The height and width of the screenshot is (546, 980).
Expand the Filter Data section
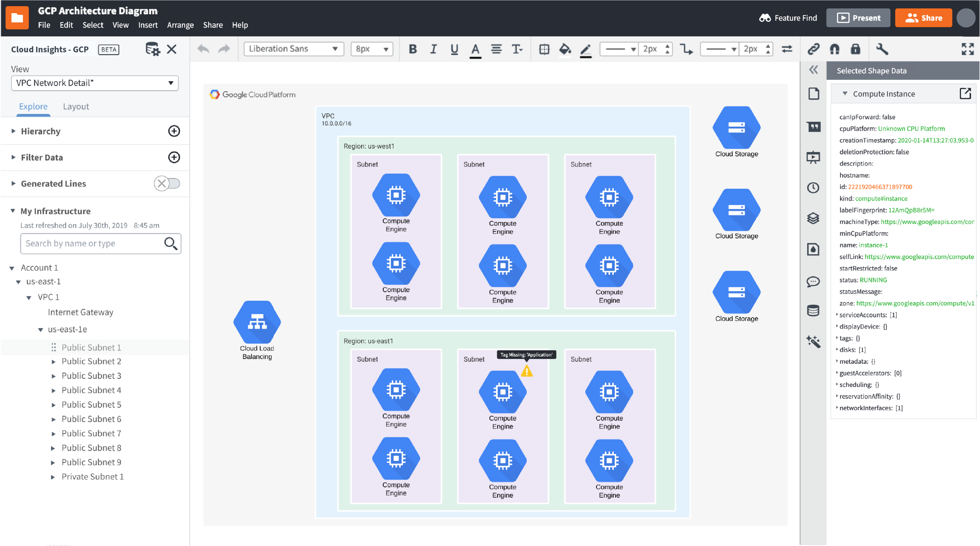[13, 157]
